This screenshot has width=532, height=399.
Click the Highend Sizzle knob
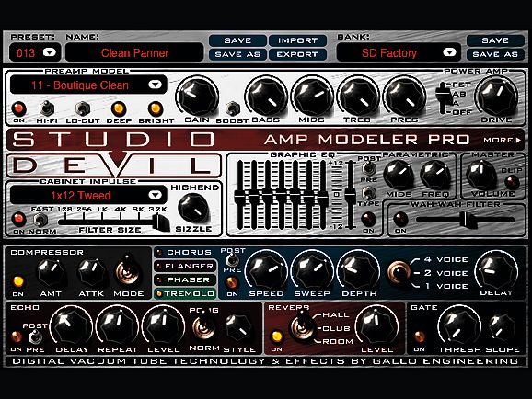point(193,209)
